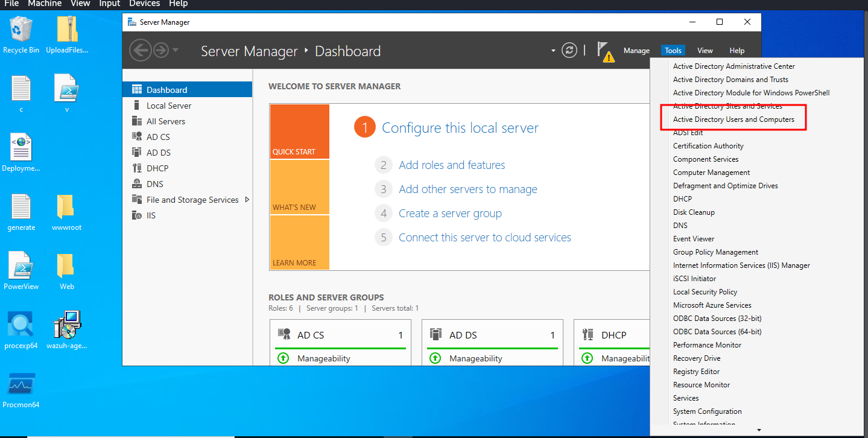Click the Dashboard icon in the sidebar
868x438 pixels.
[137, 90]
